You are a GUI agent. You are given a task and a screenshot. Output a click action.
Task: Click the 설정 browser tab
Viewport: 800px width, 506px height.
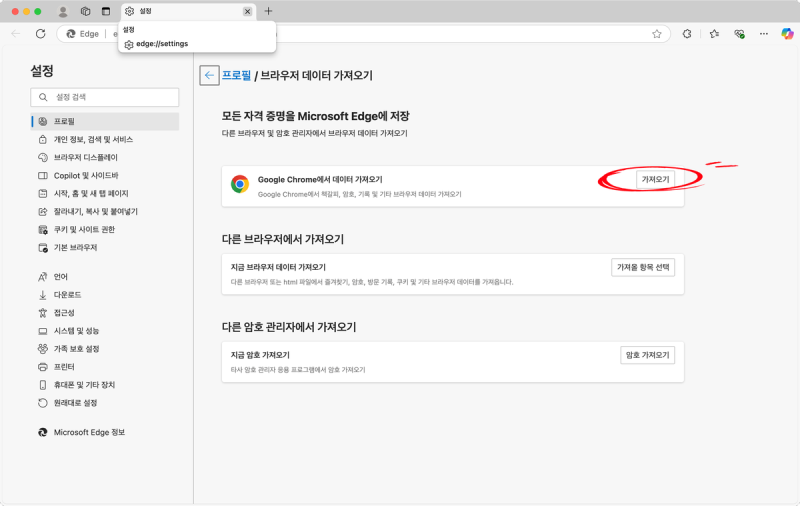click(x=188, y=11)
